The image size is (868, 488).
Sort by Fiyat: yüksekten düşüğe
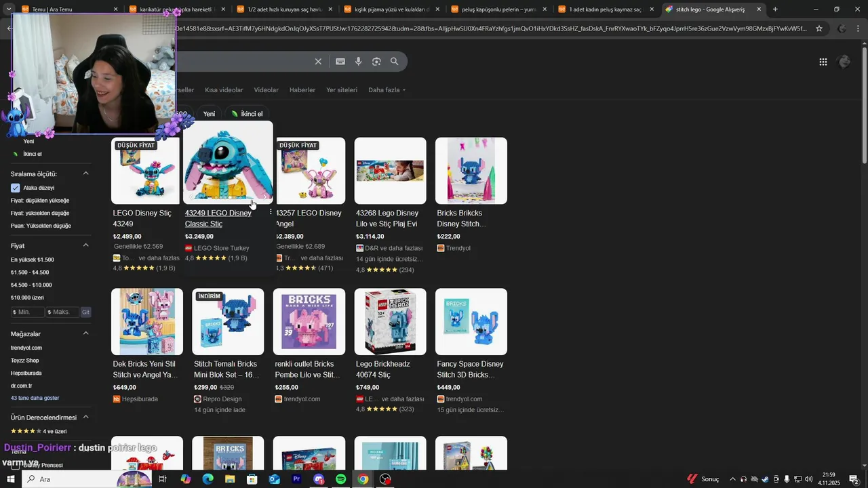click(40, 213)
